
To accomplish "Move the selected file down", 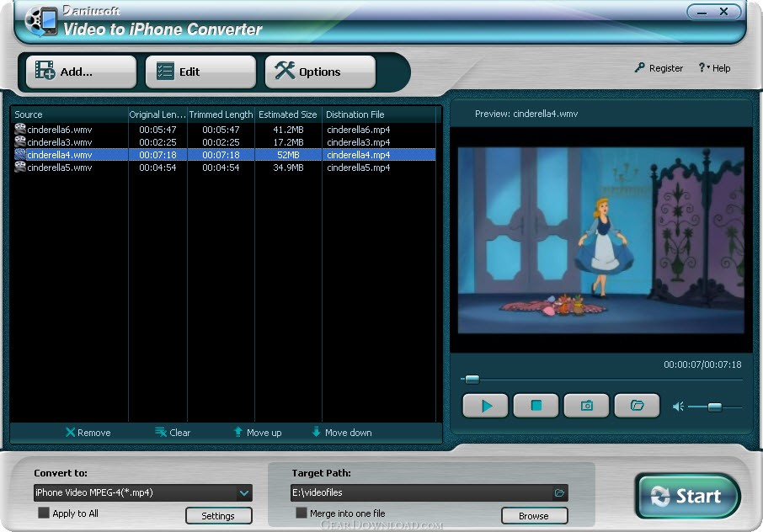I will tap(342, 433).
